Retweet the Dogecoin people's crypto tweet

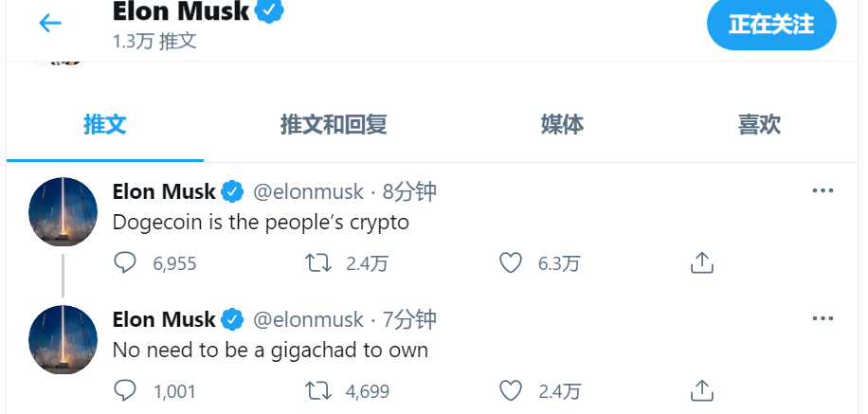317,262
